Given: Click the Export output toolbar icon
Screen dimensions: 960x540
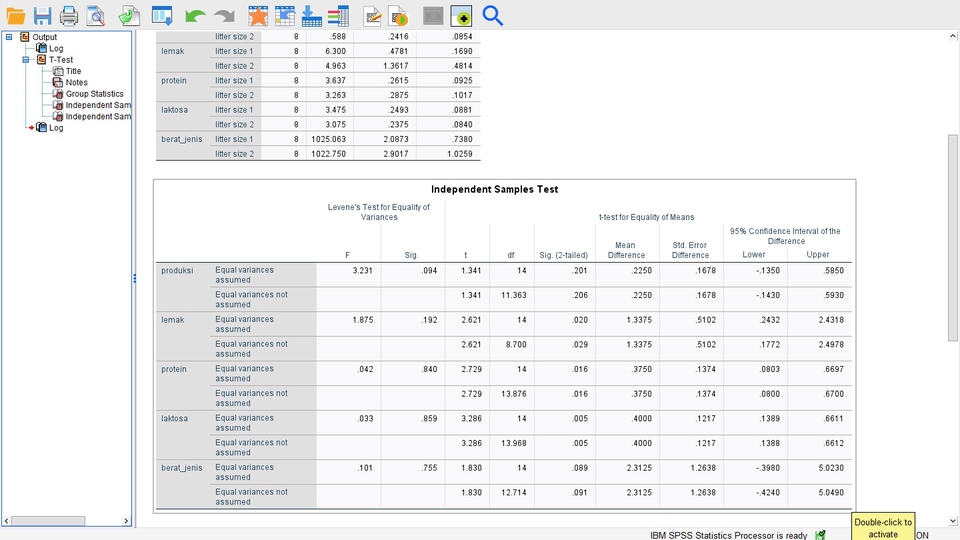Looking at the screenshot, I should tap(129, 15).
